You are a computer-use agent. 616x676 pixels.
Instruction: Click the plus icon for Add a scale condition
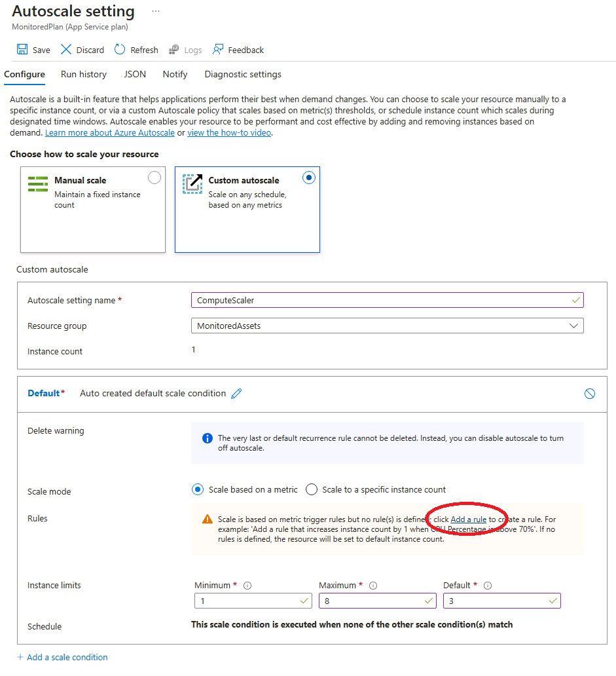(20, 657)
